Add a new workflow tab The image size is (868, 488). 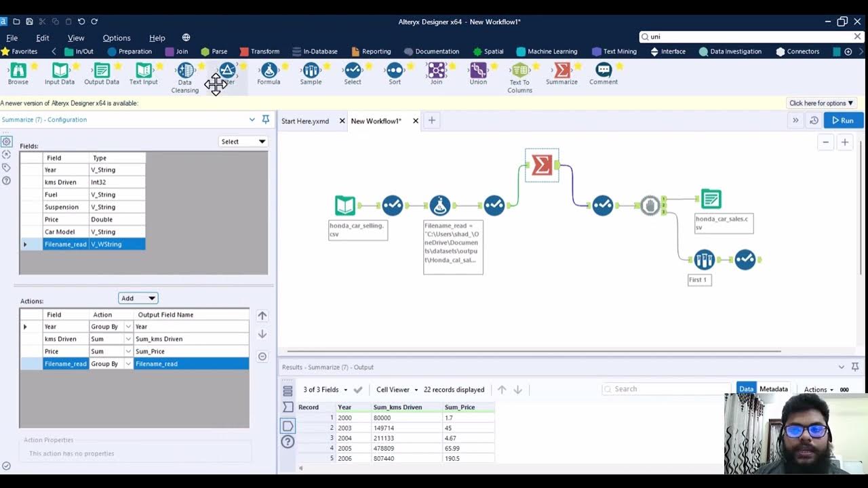(x=431, y=121)
